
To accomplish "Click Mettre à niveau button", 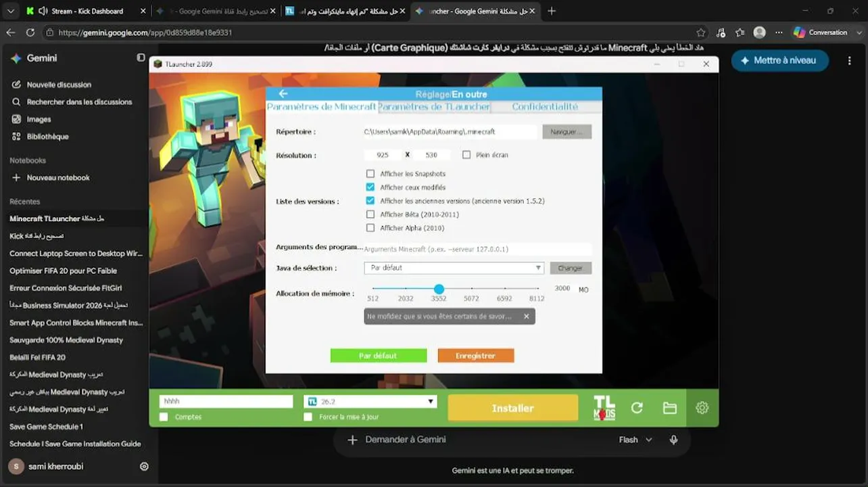I will click(x=779, y=60).
